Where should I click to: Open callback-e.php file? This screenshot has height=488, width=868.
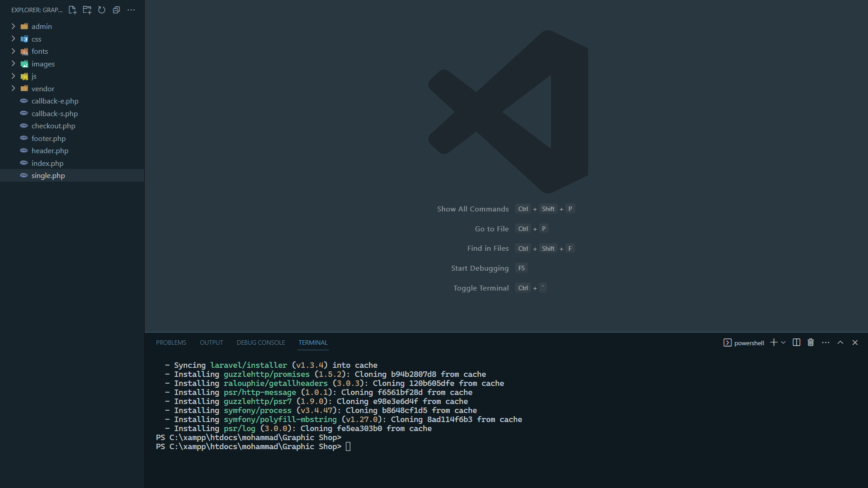point(72,101)
